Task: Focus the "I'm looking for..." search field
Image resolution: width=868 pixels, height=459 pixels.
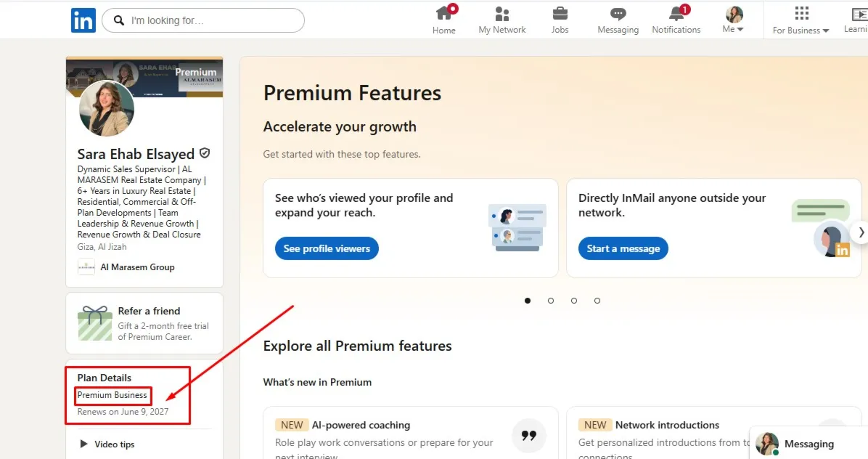Action: (x=203, y=20)
